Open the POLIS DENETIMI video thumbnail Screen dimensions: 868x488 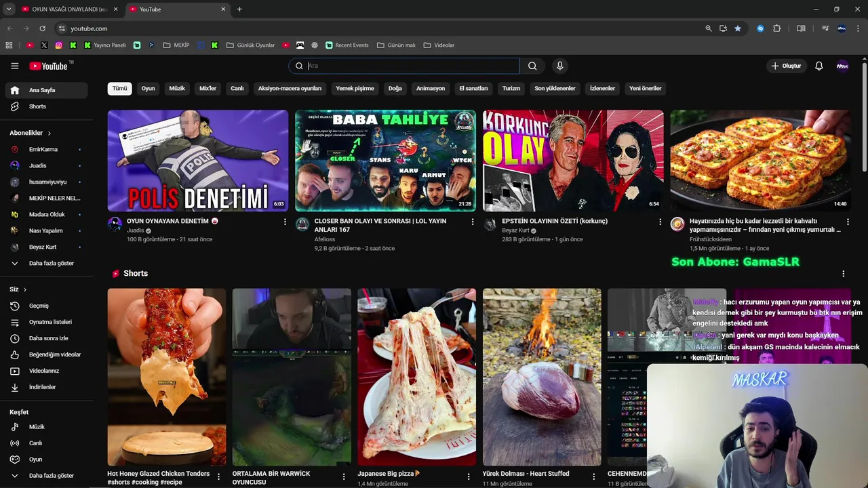coord(198,161)
